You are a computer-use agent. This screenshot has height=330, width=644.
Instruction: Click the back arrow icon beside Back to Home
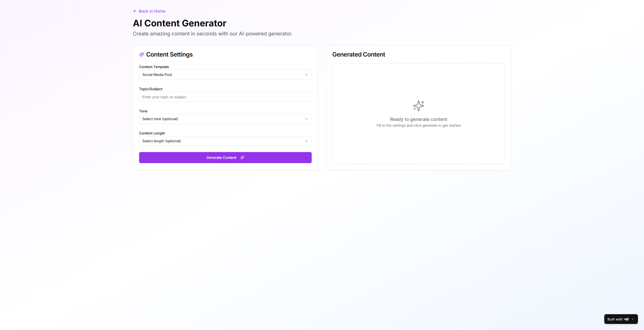point(135,11)
